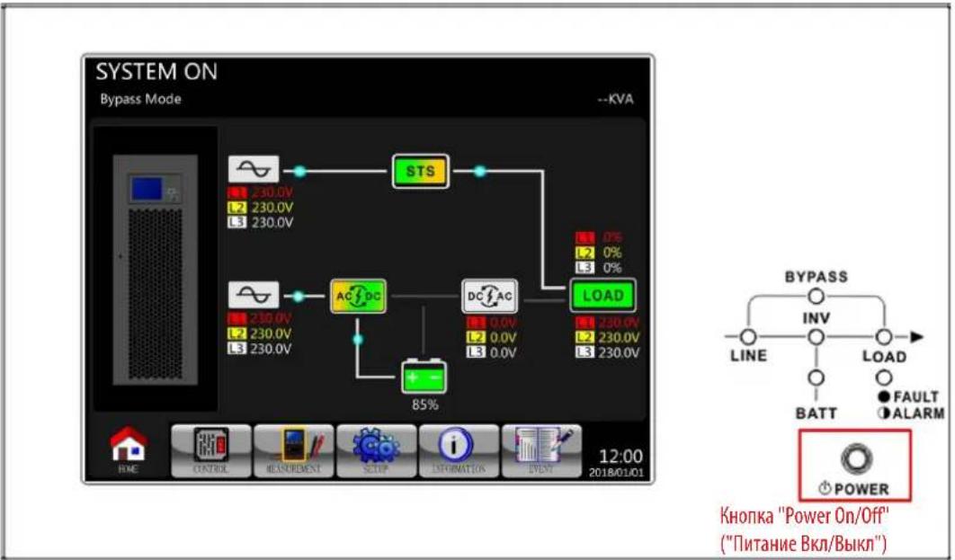Tap the AC/DC rectifier block
The width and height of the screenshot is (955, 560).
tap(358, 297)
